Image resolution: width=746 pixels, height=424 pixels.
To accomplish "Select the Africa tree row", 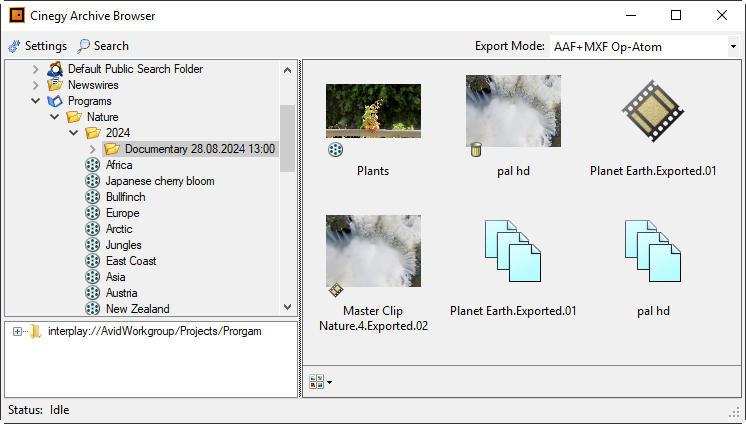I will (x=119, y=165).
